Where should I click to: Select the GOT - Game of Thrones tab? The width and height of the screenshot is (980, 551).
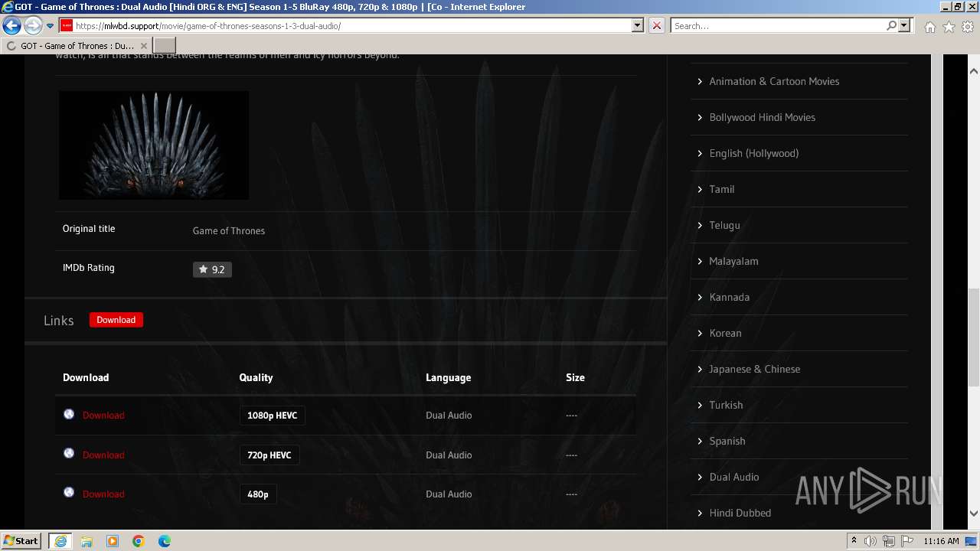point(77,46)
